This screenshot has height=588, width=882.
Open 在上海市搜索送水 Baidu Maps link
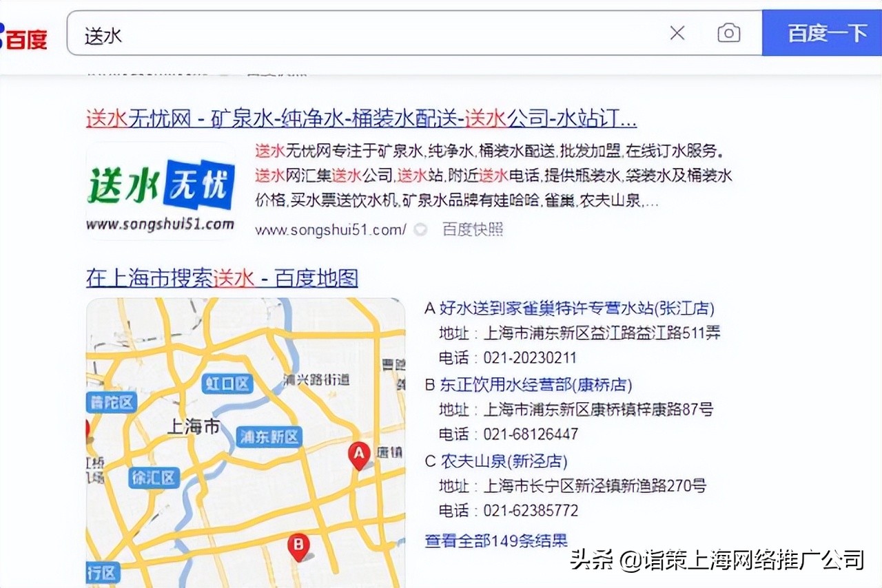point(222,278)
